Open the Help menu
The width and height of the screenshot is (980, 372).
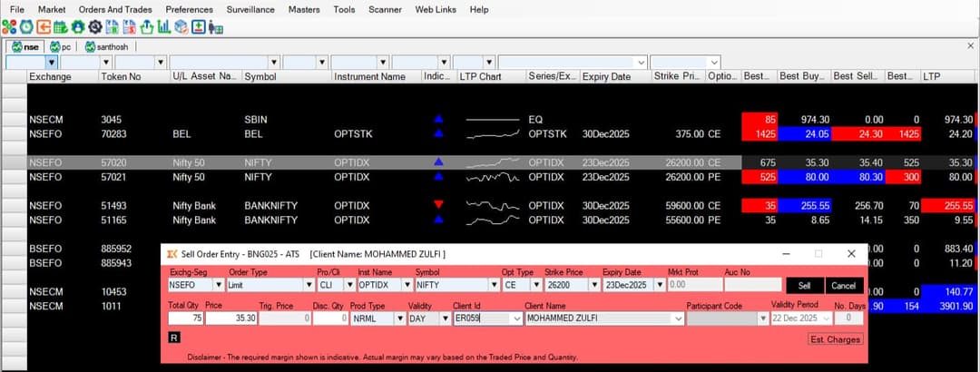point(479,9)
